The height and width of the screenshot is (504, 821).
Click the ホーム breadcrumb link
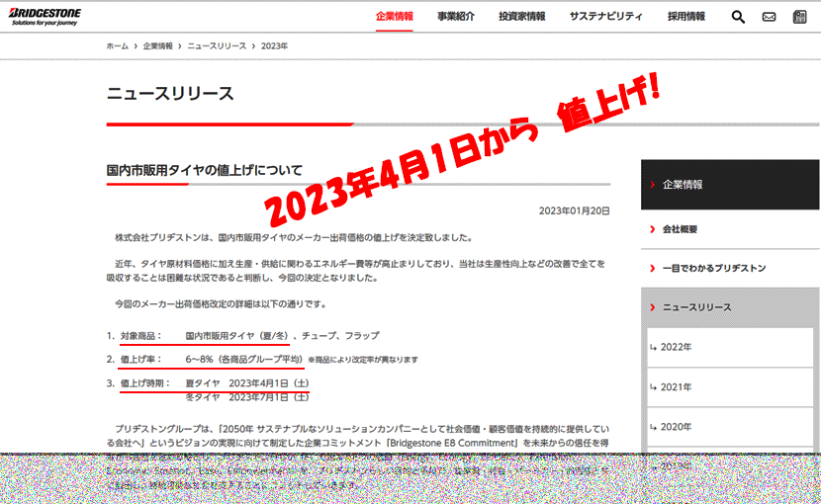tap(118, 46)
